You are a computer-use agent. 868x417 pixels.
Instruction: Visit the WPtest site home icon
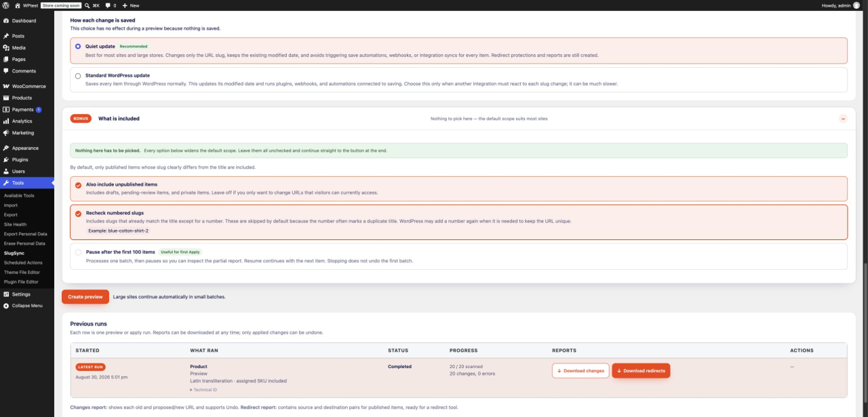tap(17, 5)
